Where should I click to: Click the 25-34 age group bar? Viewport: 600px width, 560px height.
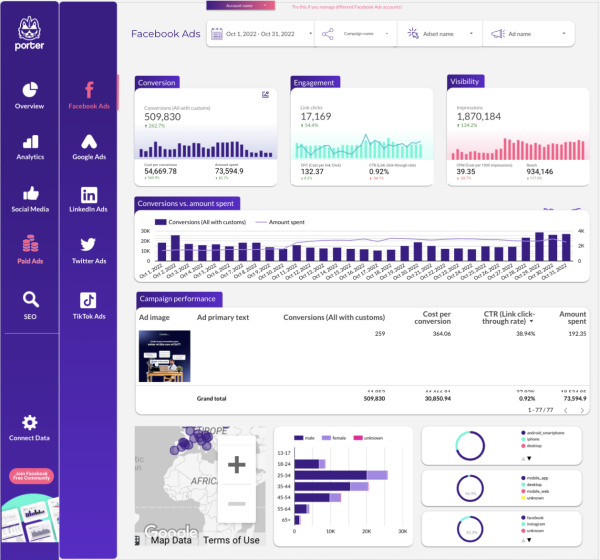point(341,475)
